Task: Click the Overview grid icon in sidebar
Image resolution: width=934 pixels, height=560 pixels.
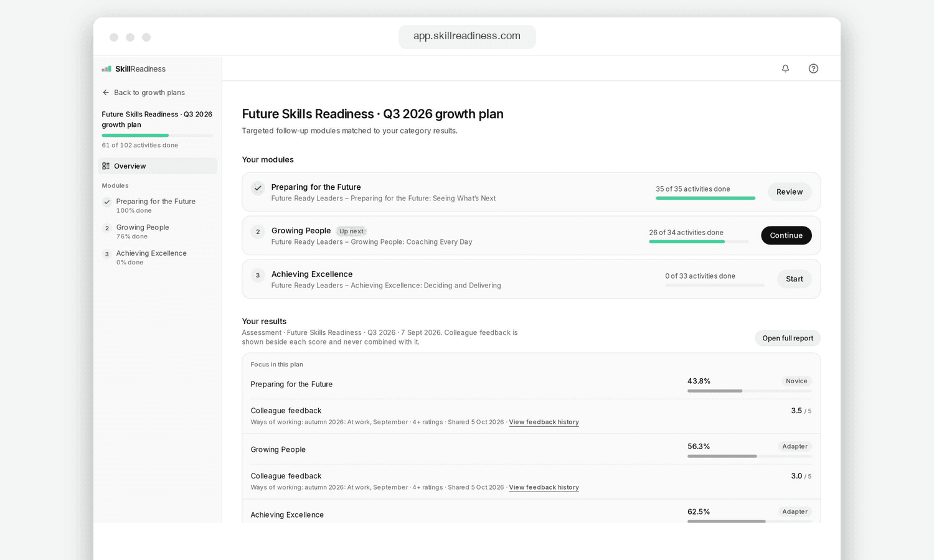Action: coord(106,166)
